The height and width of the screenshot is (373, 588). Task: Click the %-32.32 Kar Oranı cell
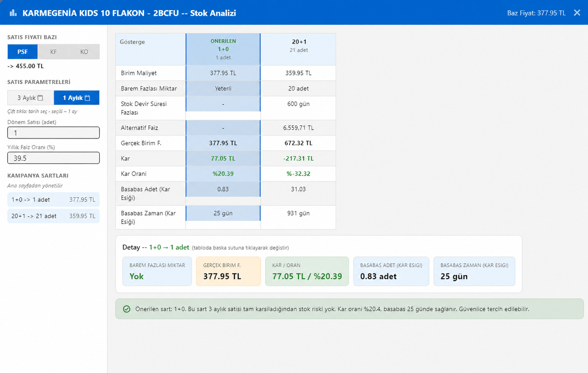(x=298, y=174)
